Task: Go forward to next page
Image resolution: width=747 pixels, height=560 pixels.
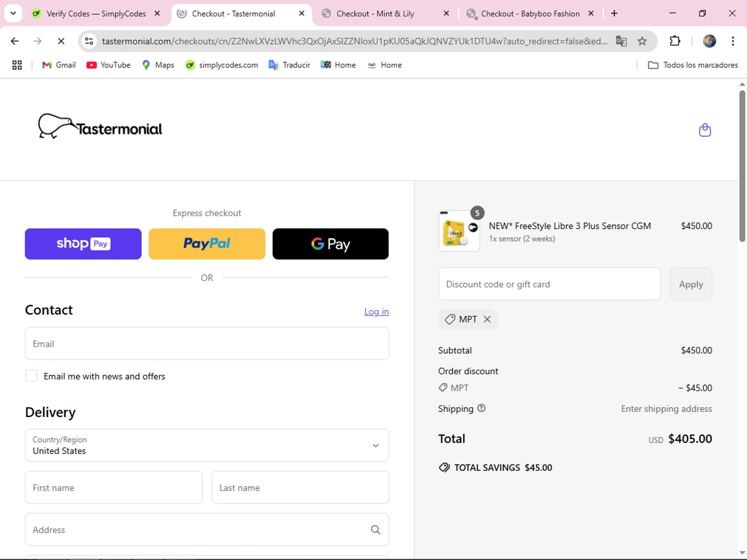Action: point(37,41)
